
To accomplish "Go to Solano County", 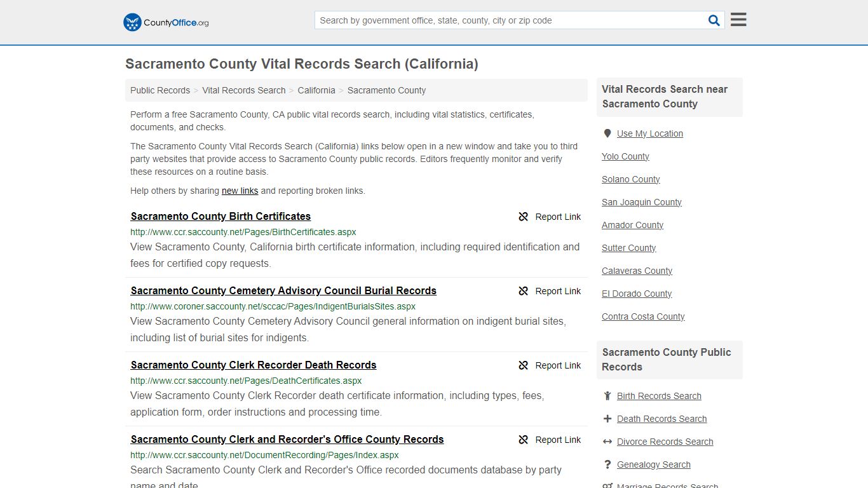I will coord(631,179).
